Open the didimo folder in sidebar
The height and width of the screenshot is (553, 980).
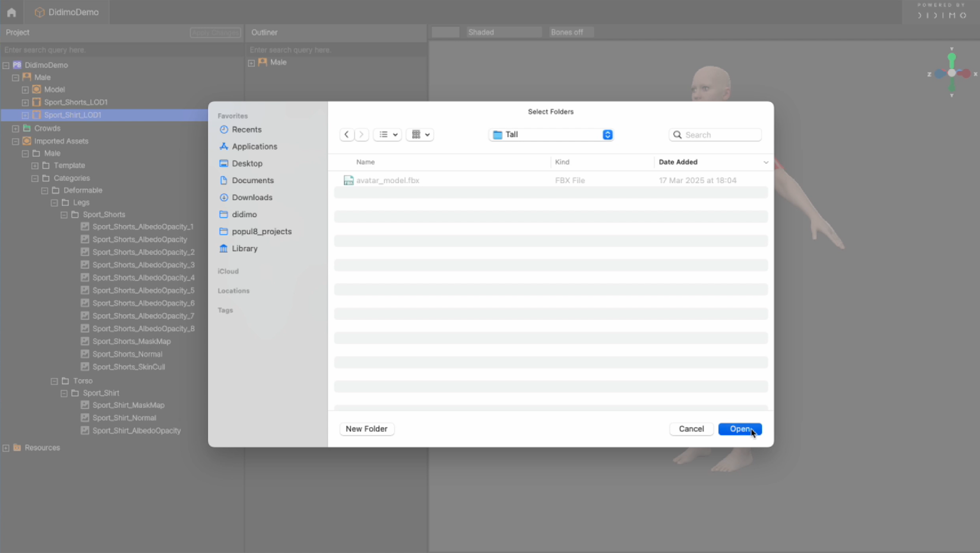click(244, 214)
